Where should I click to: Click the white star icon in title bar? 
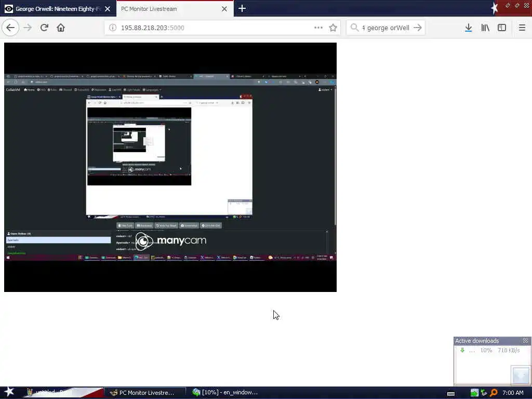point(495,8)
